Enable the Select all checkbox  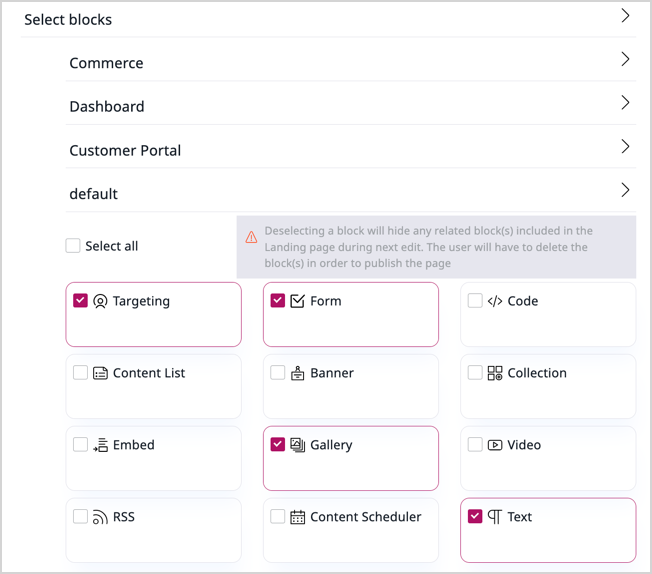73,246
